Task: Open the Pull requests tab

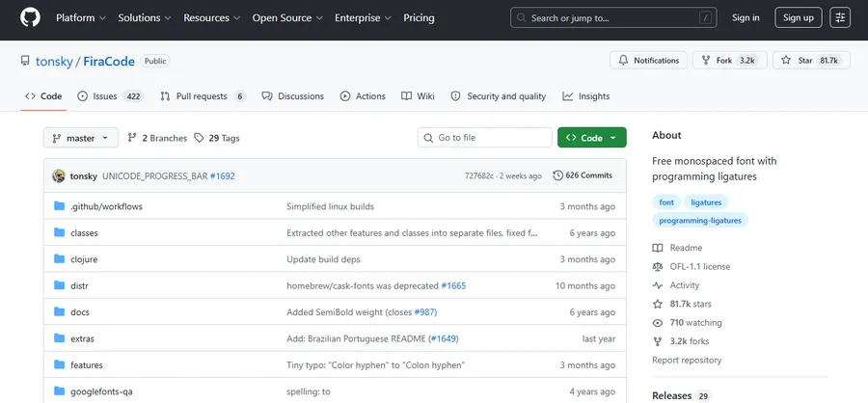Action: point(203,96)
